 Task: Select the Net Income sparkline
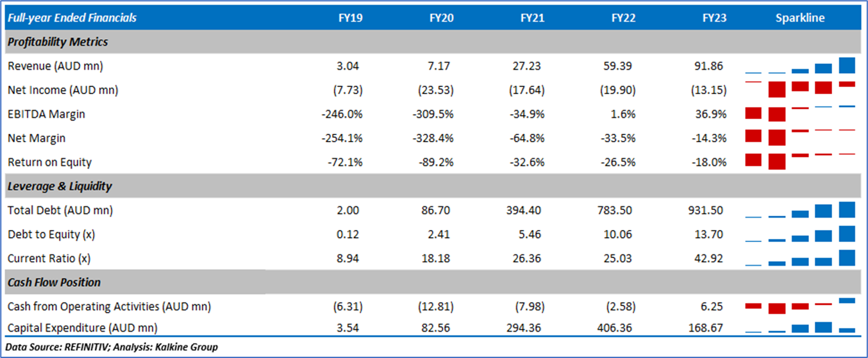tap(800, 88)
